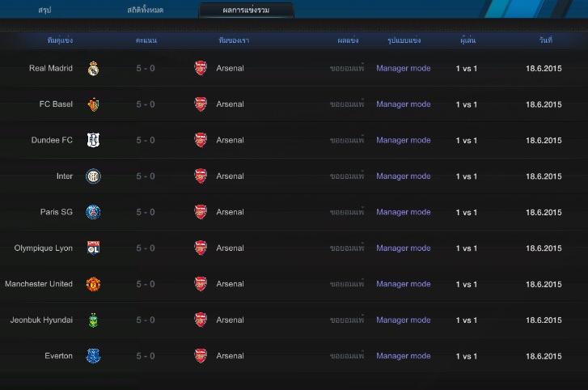Open the สถิติทั้งหมด tab

[x=144, y=10]
